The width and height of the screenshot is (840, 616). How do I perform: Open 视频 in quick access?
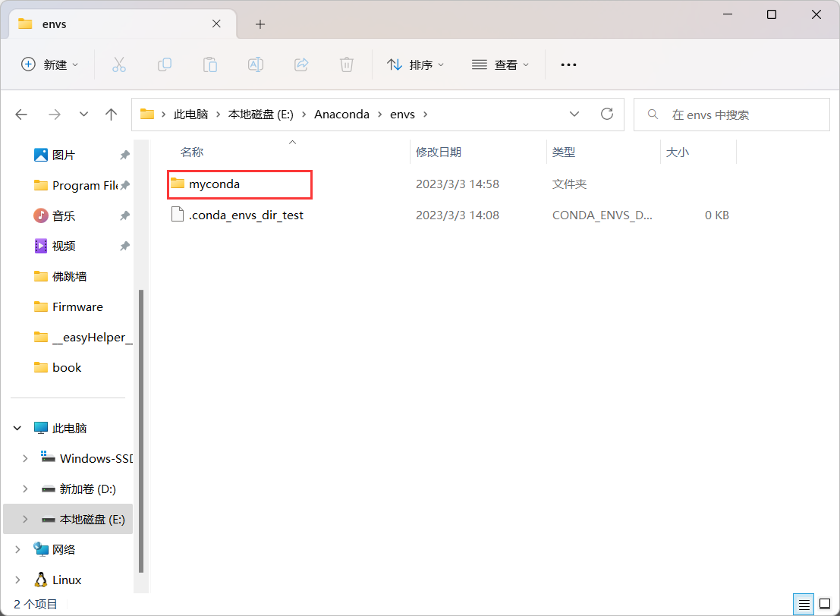click(64, 246)
